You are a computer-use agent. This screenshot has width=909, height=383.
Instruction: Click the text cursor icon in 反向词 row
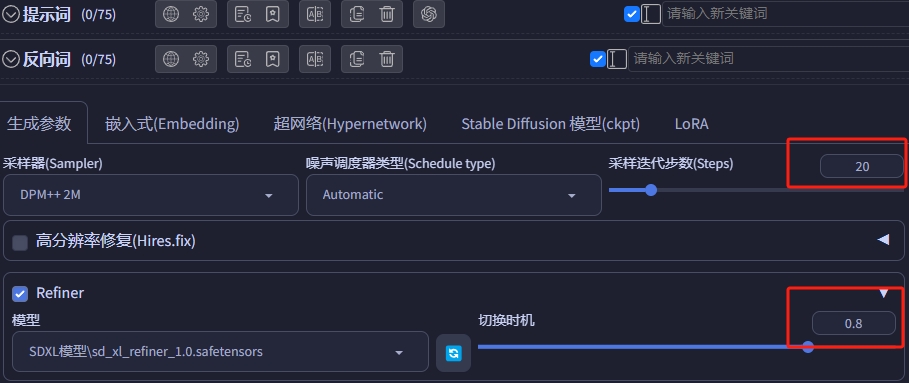[x=617, y=59]
